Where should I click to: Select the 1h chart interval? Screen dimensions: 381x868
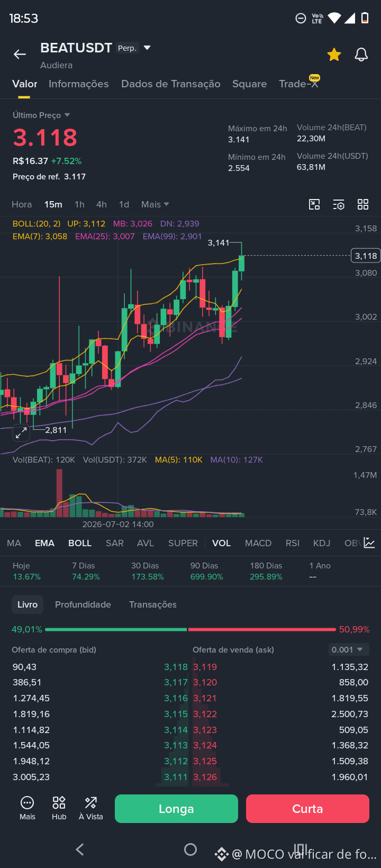[x=79, y=204]
